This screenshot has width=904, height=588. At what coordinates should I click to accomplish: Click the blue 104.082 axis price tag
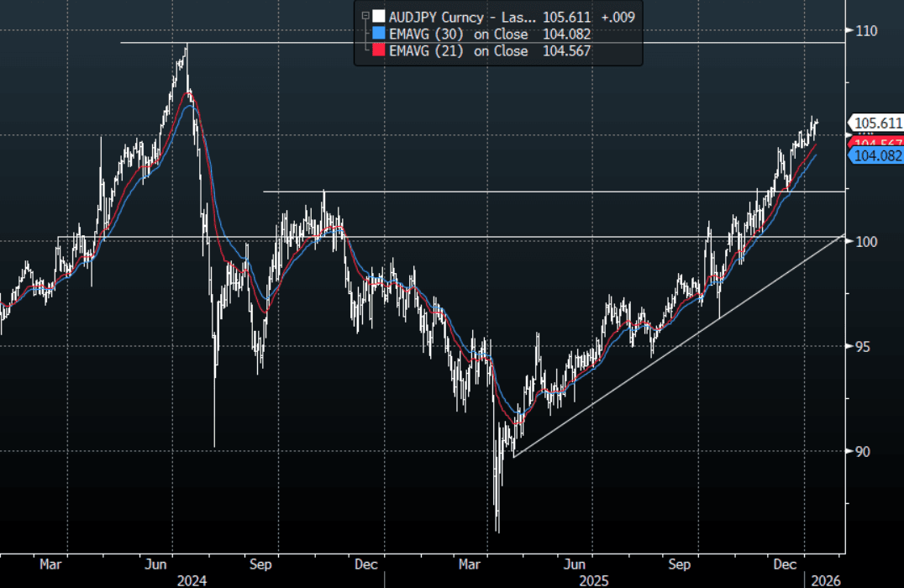point(877,155)
